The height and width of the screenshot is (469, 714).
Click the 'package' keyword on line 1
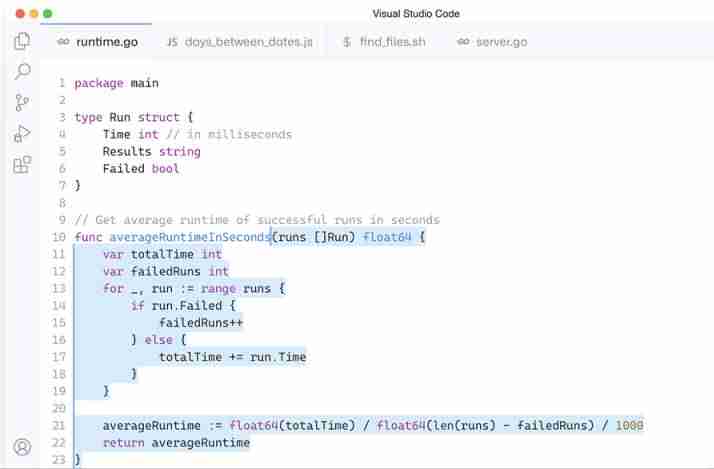99,83
